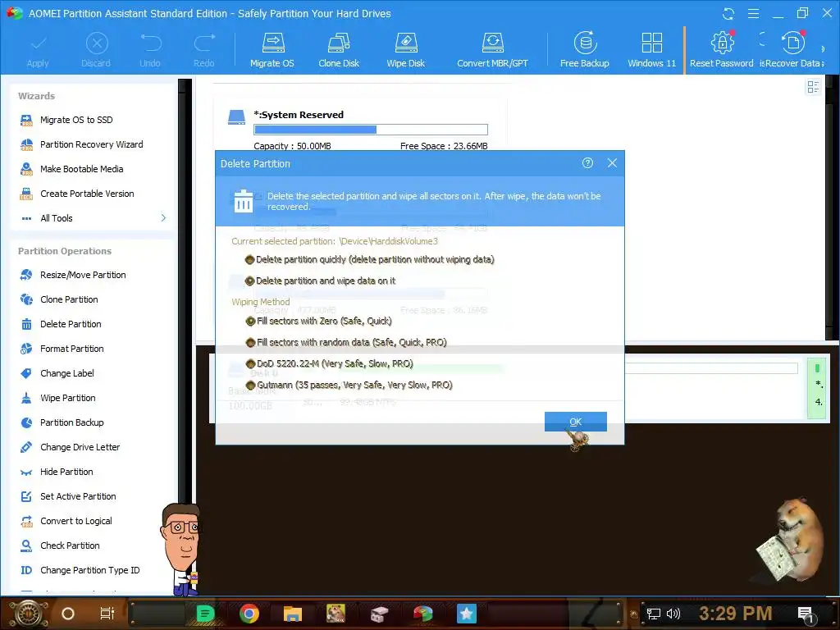Click the 3:29 PM taskbar clock

(736, 614)
